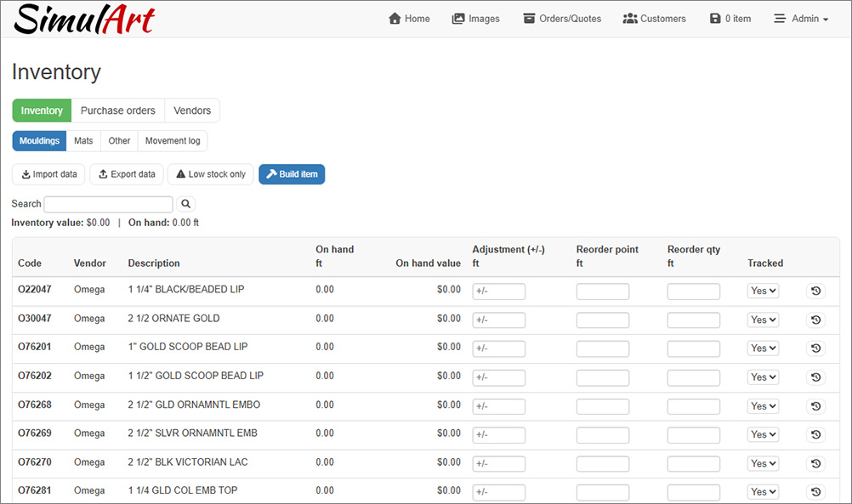
Task: Switch to the Other sub-tab
Action: coord(119,141)
